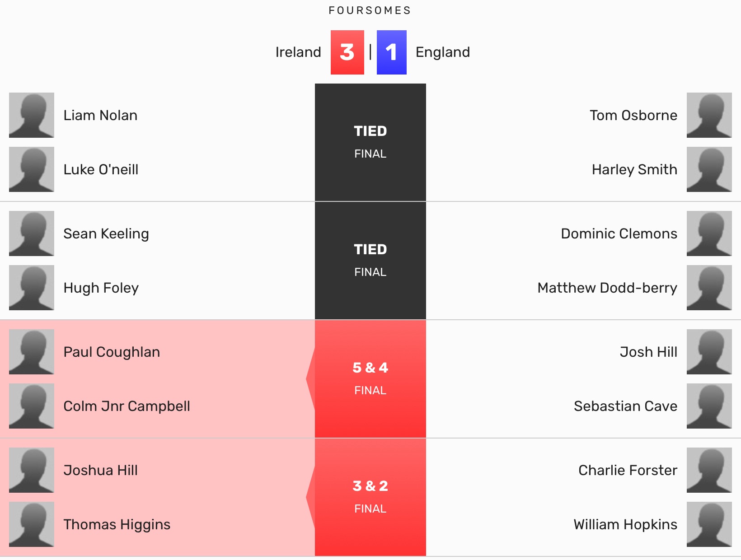Select Colm Jnr Campbell's name

click(x=127, y=406)
